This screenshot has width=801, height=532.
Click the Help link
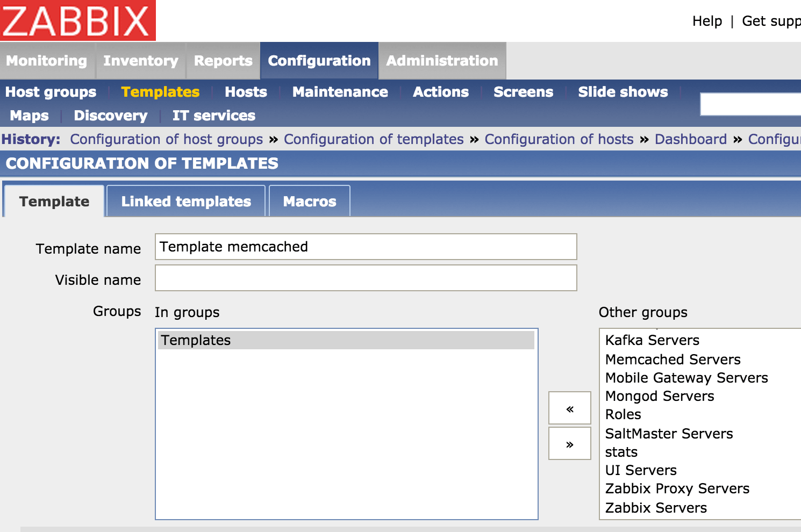pos(707,21)
